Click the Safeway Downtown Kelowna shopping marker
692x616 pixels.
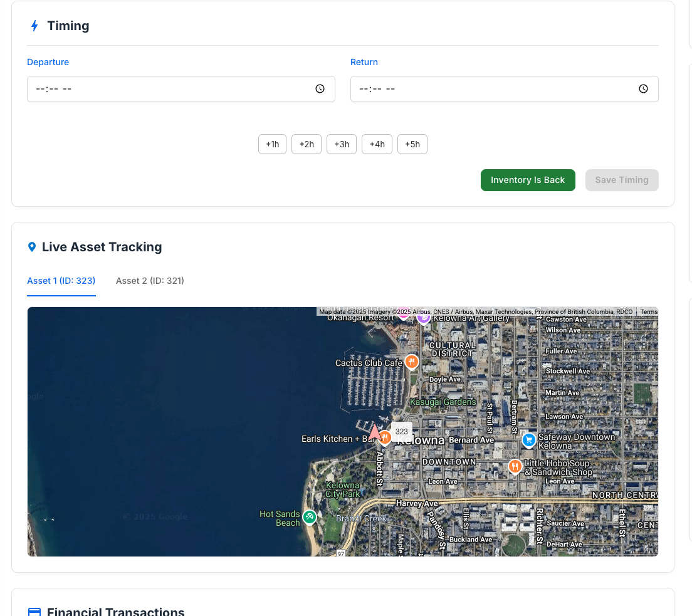(x=528, y=440)
